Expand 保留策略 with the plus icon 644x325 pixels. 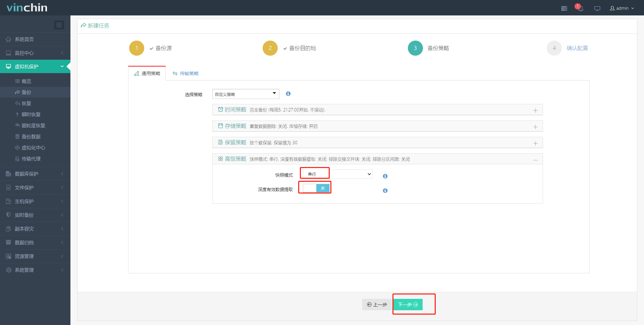coord(535,143)
